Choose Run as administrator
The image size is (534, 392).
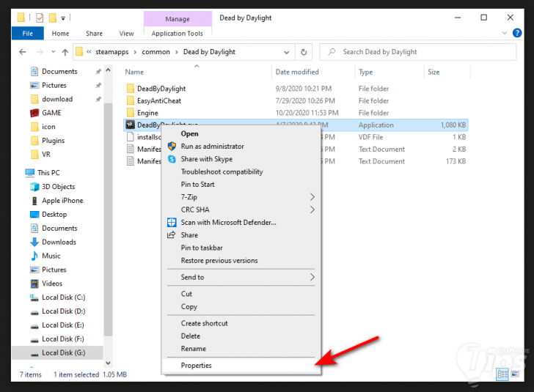pos(241,147)
